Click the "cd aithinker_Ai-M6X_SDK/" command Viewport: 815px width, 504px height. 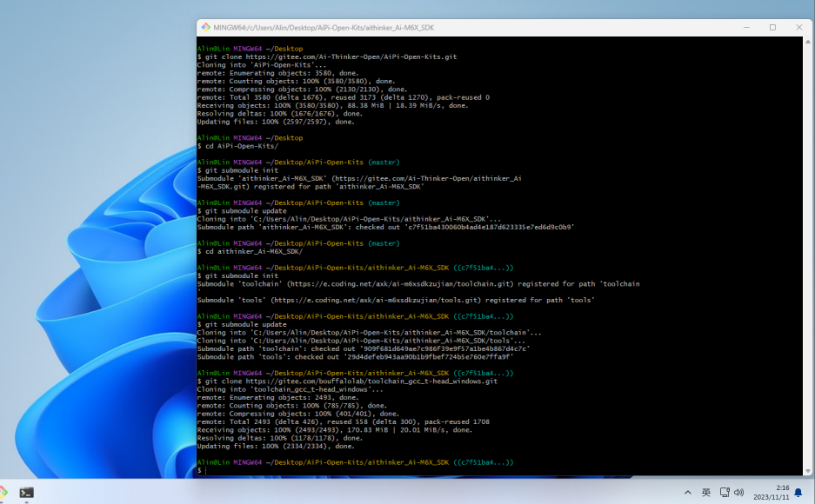(250, 252)
